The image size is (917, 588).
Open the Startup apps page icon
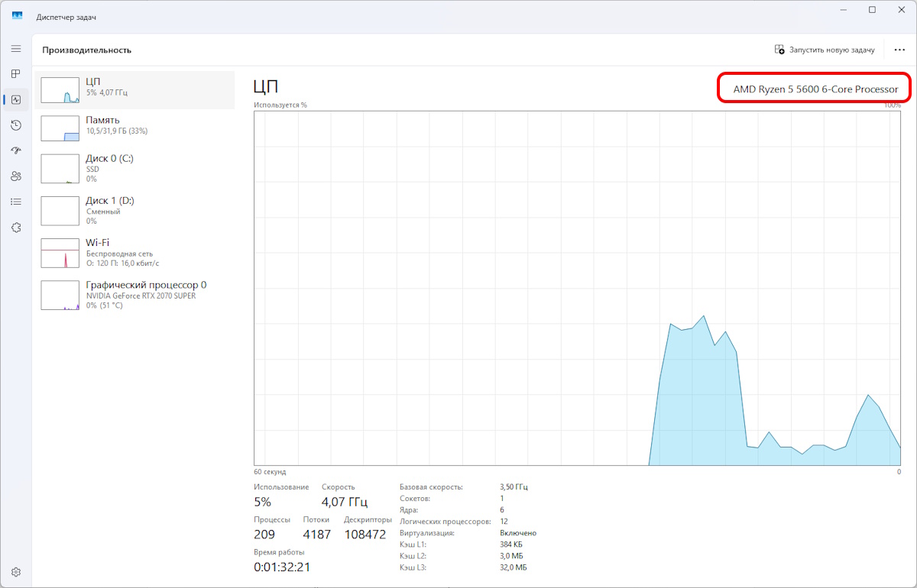point(16,150)
